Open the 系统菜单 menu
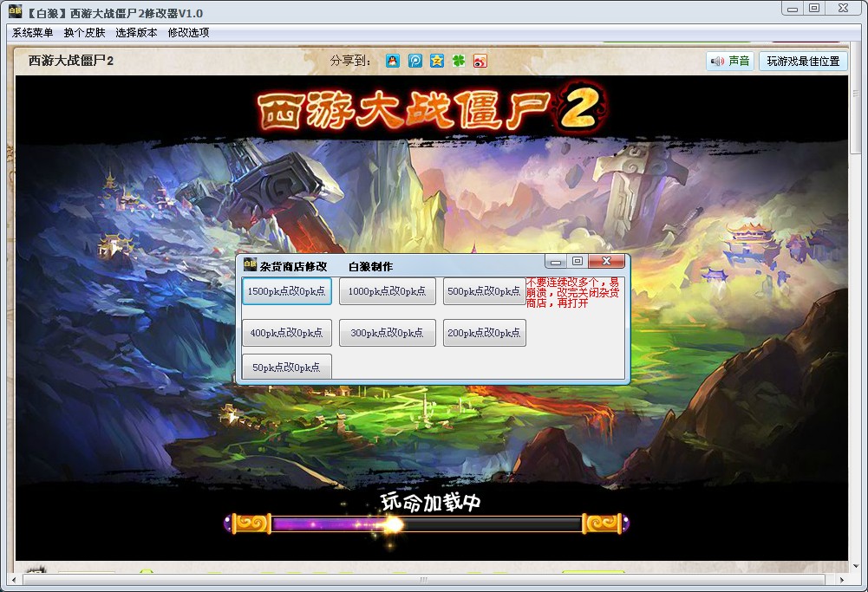The height and width of the screenshot is (592, 868). (x=33, y=33)
